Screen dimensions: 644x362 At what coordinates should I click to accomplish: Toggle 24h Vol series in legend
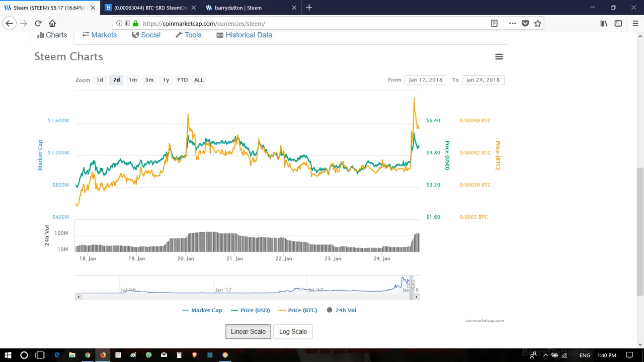tap(342, 310)
